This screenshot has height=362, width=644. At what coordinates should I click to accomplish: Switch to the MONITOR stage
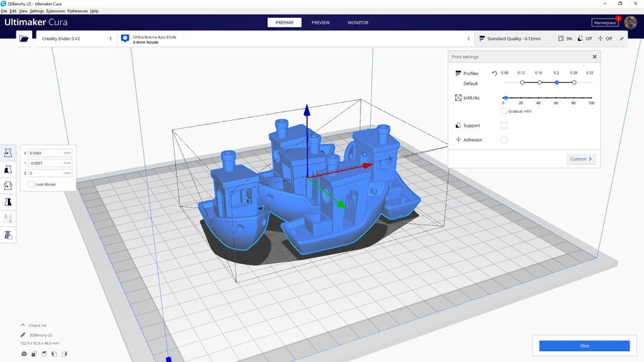pyautogui.click(x=358, y=23)
